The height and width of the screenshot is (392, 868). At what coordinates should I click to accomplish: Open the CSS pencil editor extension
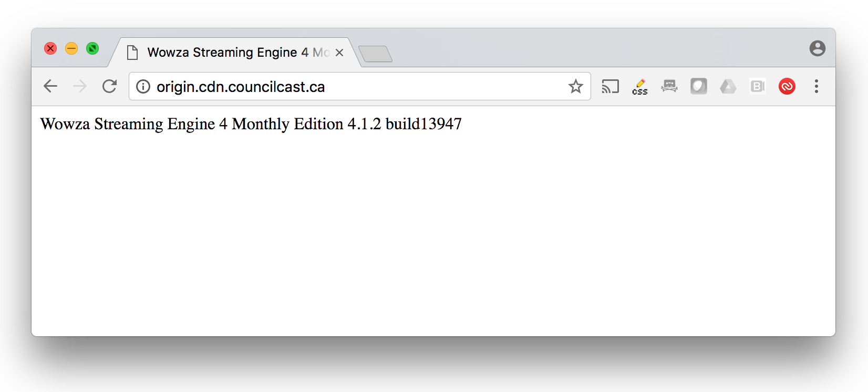point(640,87)
